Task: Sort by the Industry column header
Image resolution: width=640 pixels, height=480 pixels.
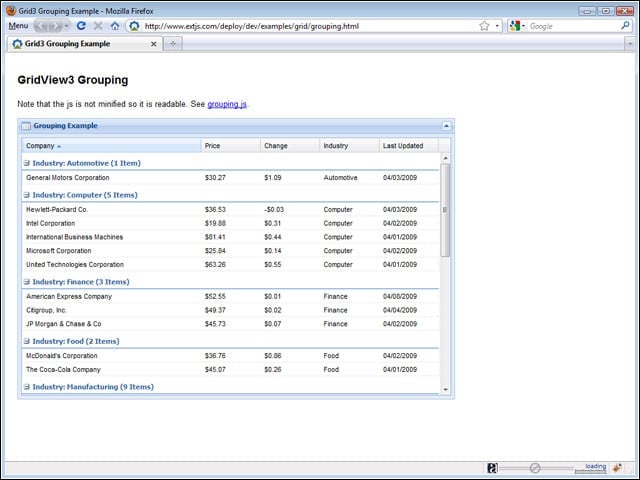Action: [x=349, y=146]
